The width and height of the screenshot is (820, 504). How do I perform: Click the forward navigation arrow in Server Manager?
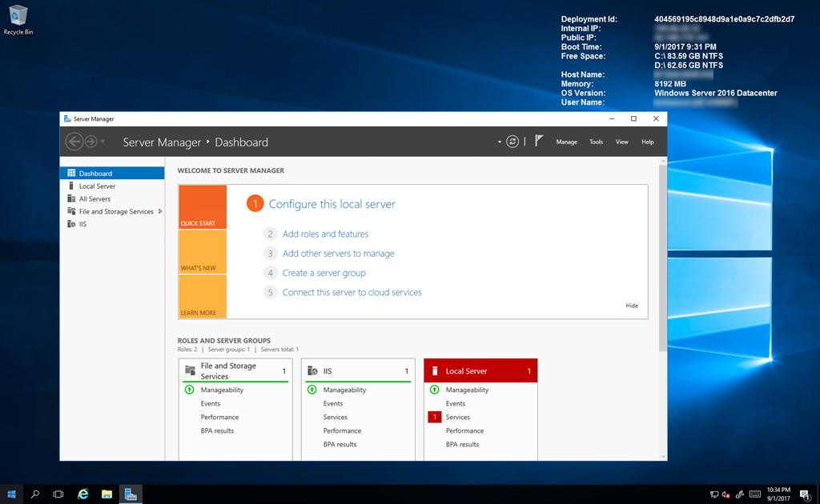90,142
